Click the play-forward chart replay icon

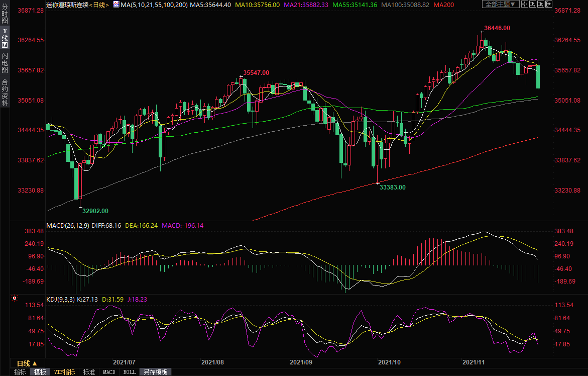click(x=542, y=5)
